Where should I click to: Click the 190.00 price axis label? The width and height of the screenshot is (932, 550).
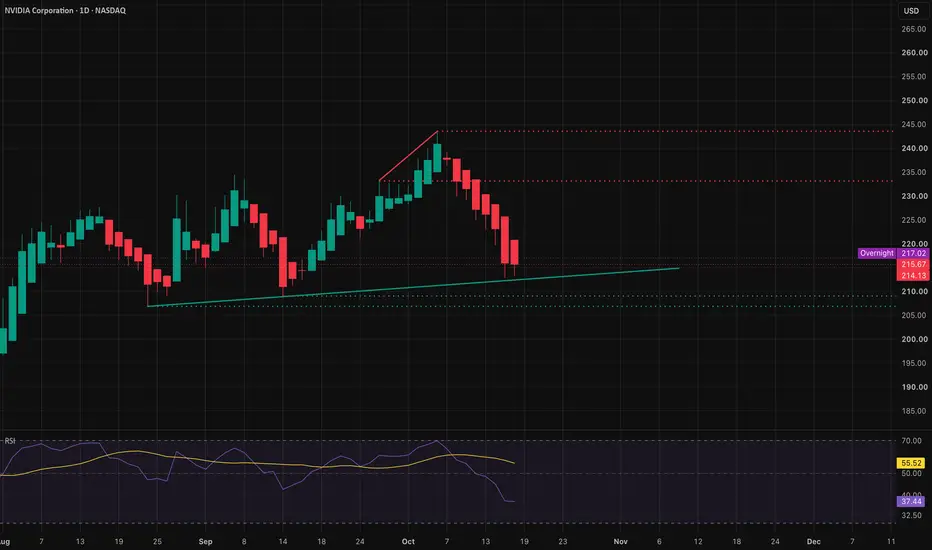pos(914,386)
